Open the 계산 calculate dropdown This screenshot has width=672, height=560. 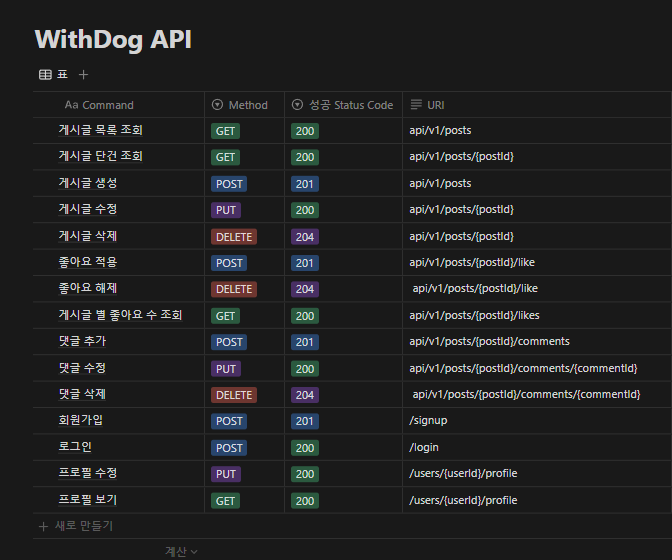pyautogui.click(x=181, y=551)
